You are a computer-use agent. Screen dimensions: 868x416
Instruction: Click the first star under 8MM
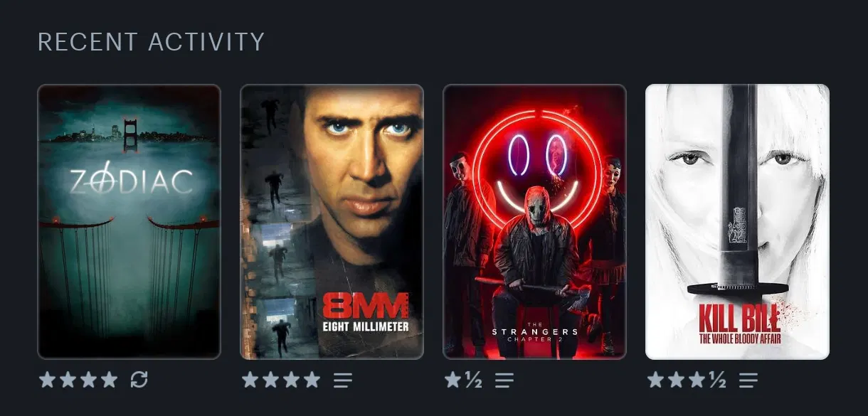pyautogui.click(x=250, y=380)
